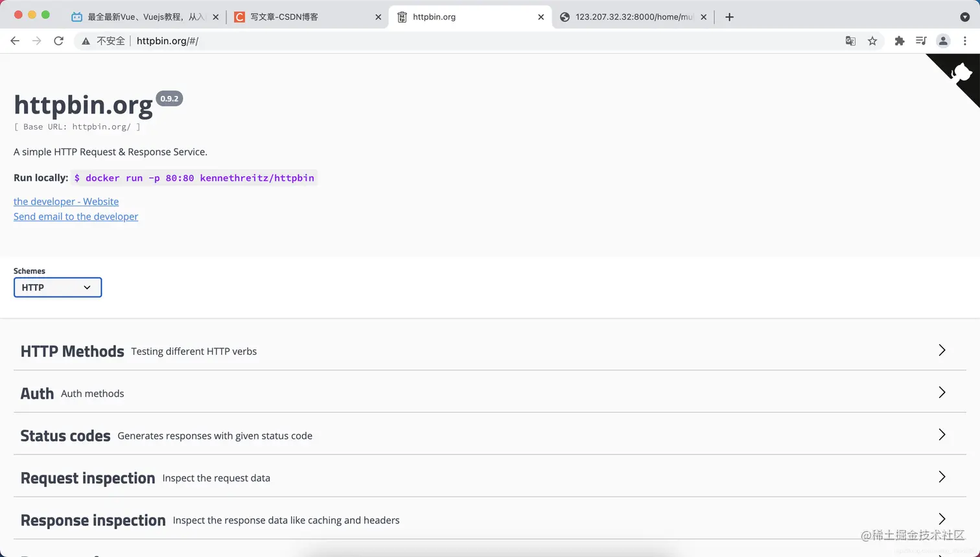
Task: Go back with the browser back arrow
Action: tap(15, 41)
